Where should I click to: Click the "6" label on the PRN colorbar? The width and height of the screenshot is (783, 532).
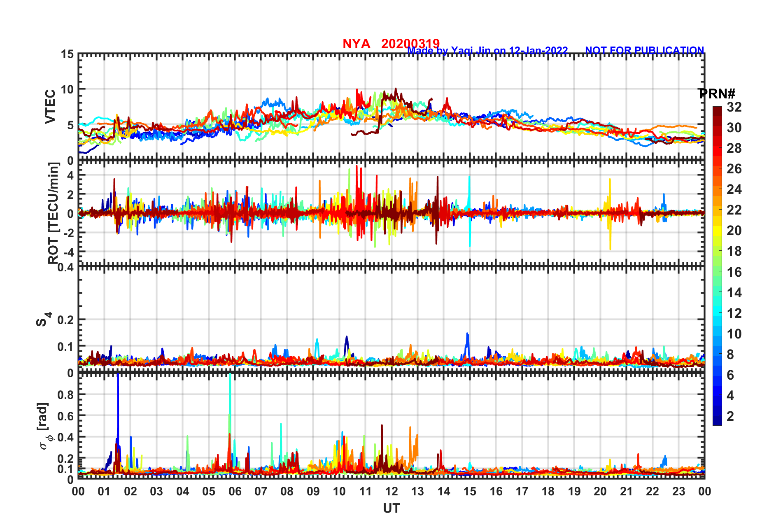pyautogui.click(x=730, y=375)
